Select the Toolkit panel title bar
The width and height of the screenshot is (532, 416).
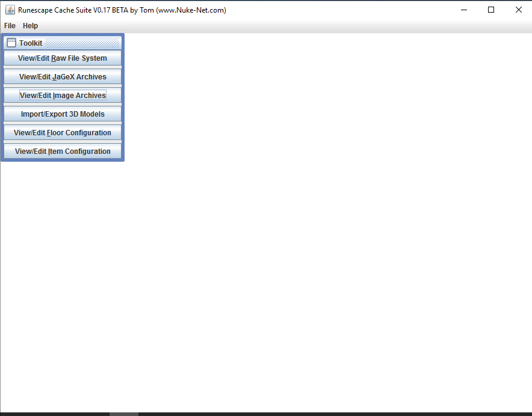(63, 43)
